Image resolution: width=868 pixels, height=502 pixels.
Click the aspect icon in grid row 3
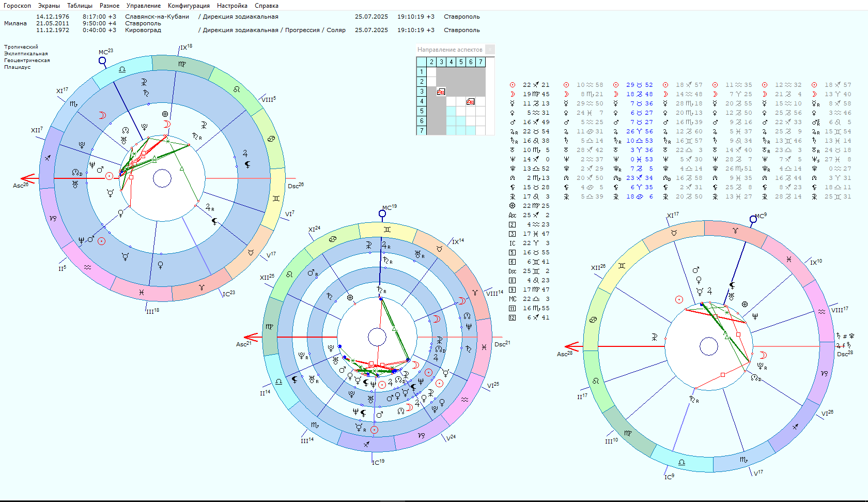441,92
